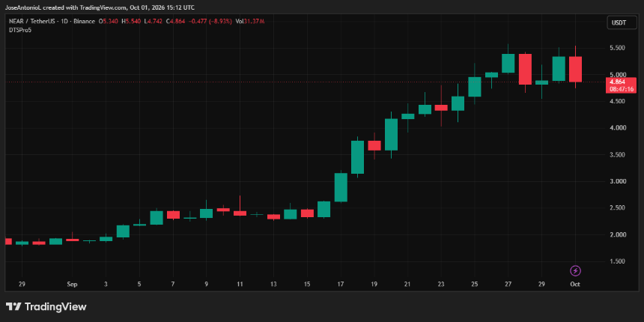Click the 17 date label on time axis
Image resolution: width=644 pixels, height=322 pixels.
(341, 285)
